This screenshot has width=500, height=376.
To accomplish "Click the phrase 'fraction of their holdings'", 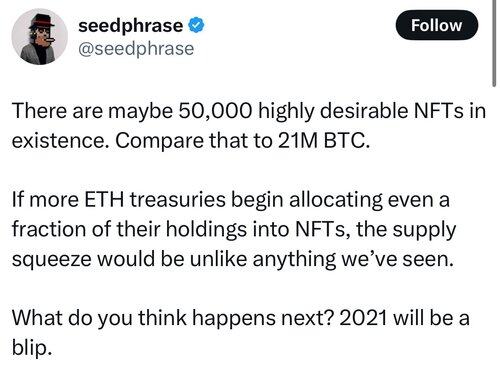I will click(x=130, y=229).
